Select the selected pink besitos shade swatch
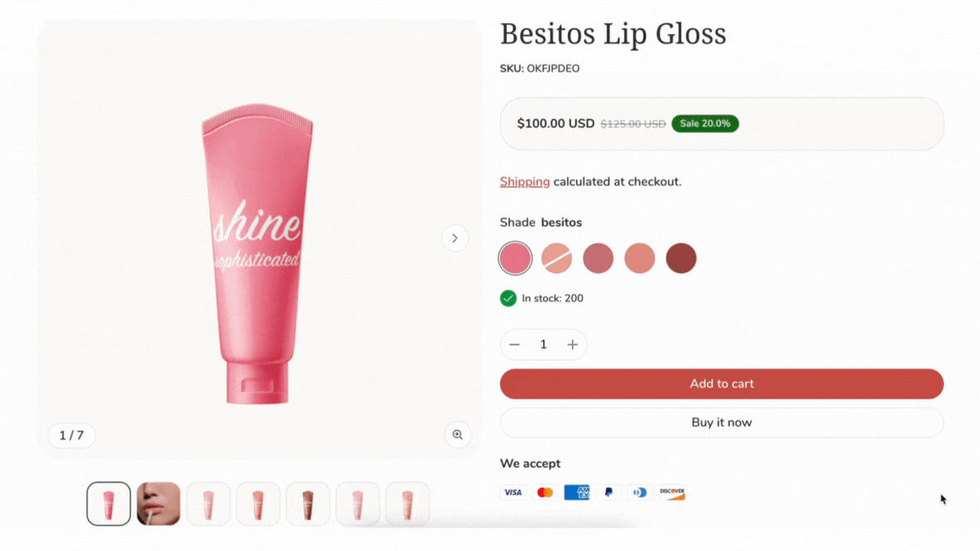Viewport: 980px width, 551px height. 515,258
